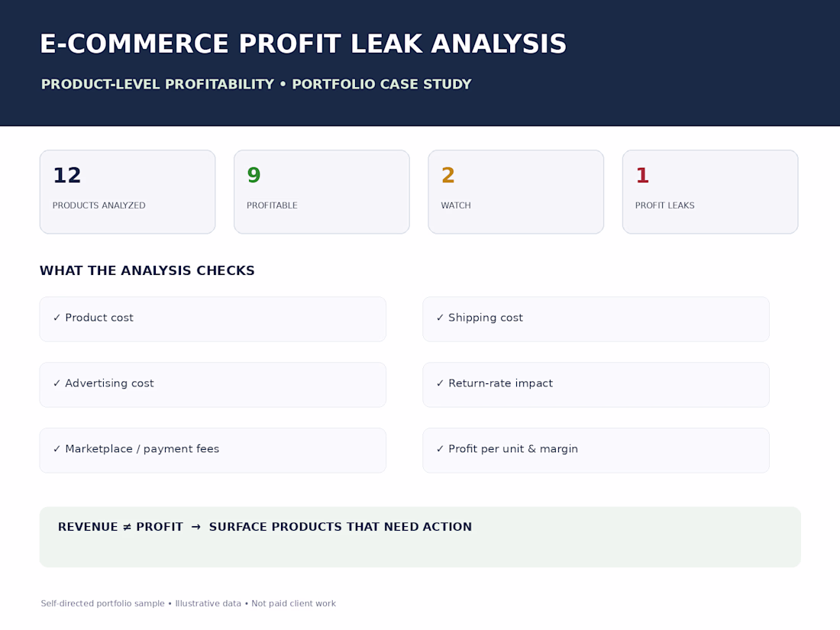This screenshot has height=630, width=840.
Task: Click the E-Commerce Profit Leak Analysis title
Action: tap(303, 44)
